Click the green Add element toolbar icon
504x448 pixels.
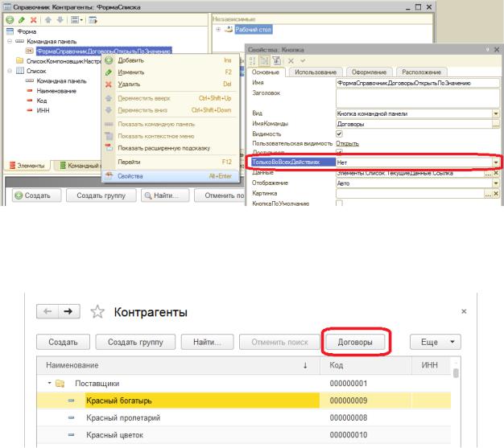(x=10, y=20)
